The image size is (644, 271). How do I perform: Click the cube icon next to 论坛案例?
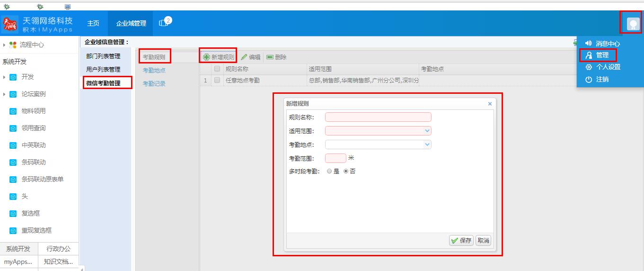tap(13, 94)
